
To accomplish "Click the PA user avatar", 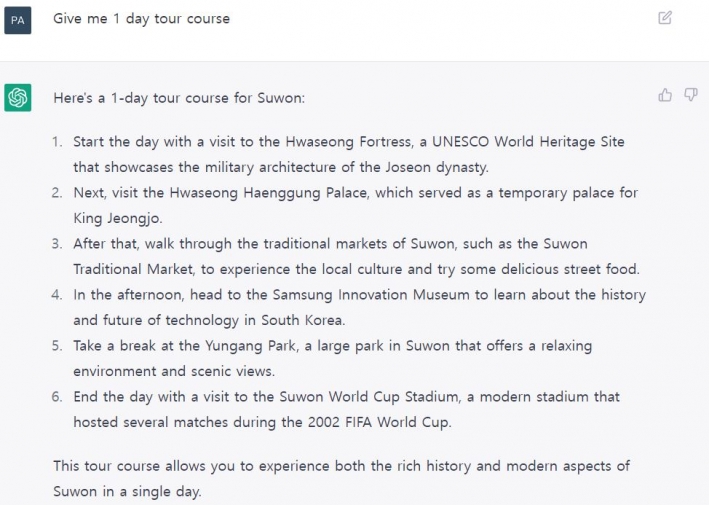I will (18, 19).
